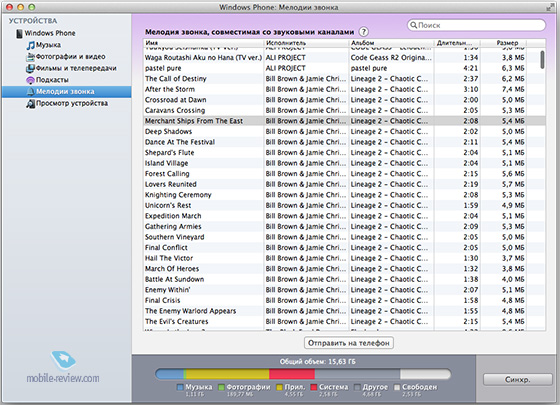Image resolution: width=560 pixels, height=405 pixels.
Task: Select Final Conflict row
Action: click(x=344, y=248)
